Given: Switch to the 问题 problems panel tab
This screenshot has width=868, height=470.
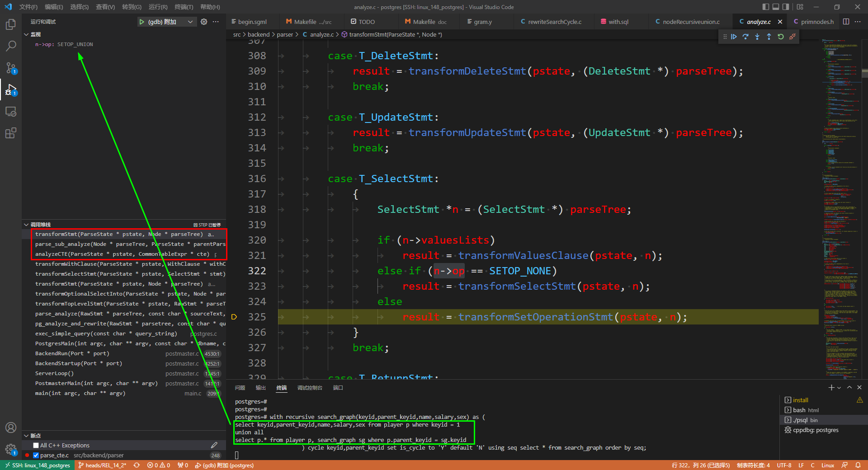Looking at the screenshot, I should [x=240, y=388].
